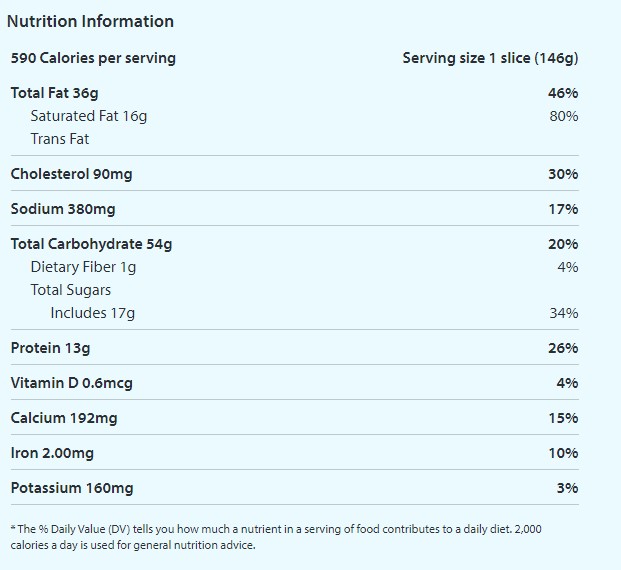Viewport: 621px width, 570px height.
Task: Click the 80% saturated fat daily value
Action: [x=563, y=116]
